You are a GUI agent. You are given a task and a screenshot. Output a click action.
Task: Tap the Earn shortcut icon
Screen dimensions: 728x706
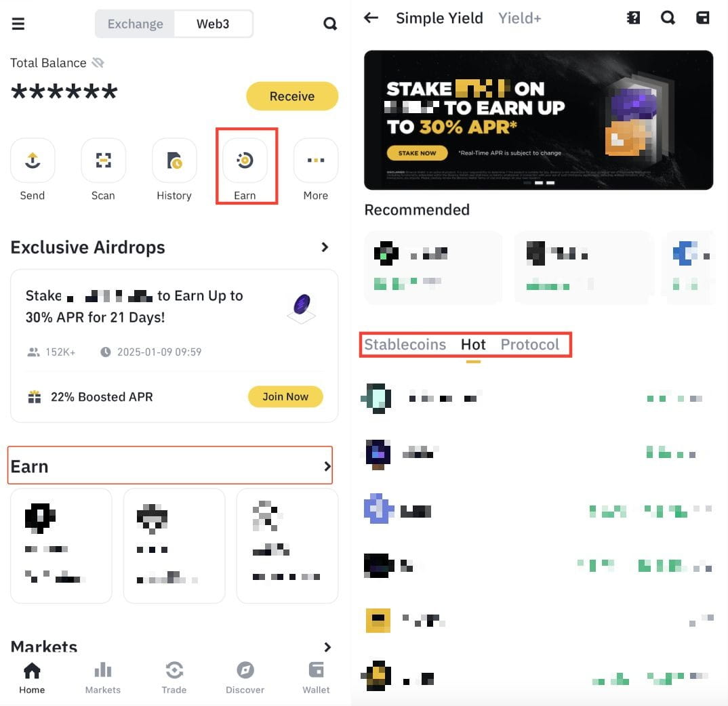pos(245,160)
